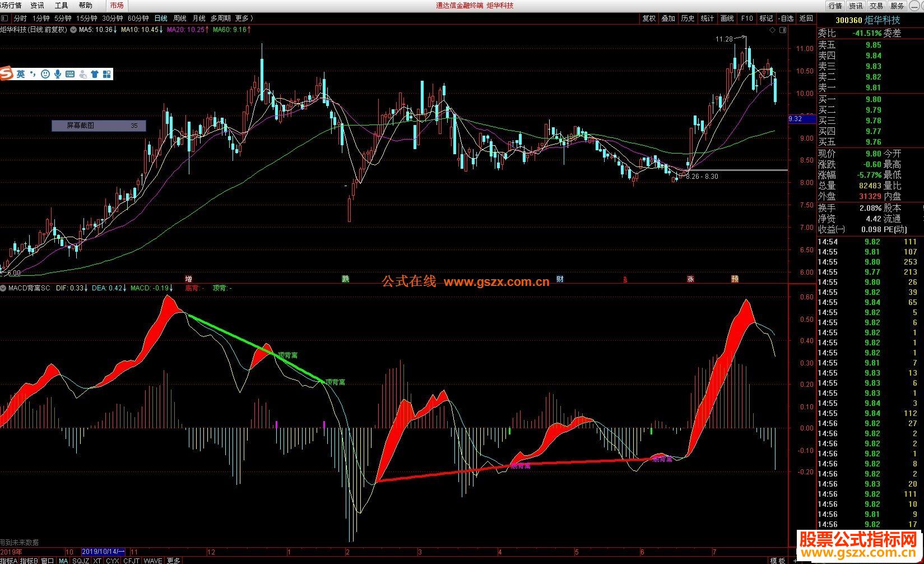Open the 帮助 menu
Image resolution: width=924 pixels, height=564 pixels.
click(85, 5)
